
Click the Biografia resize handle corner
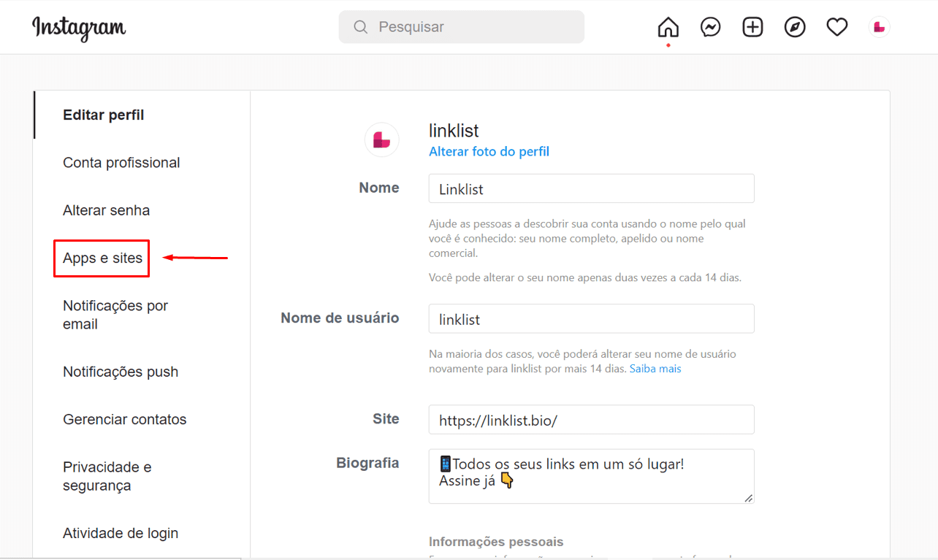coord(748,498)
